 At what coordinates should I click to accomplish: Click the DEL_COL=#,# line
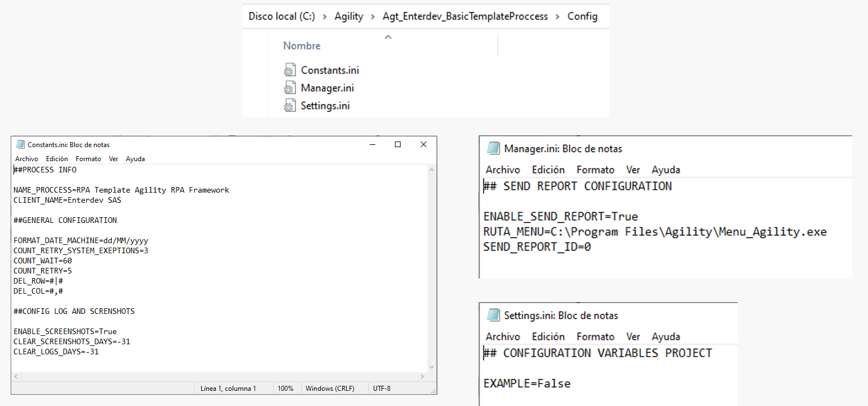(x=38, y=291)
